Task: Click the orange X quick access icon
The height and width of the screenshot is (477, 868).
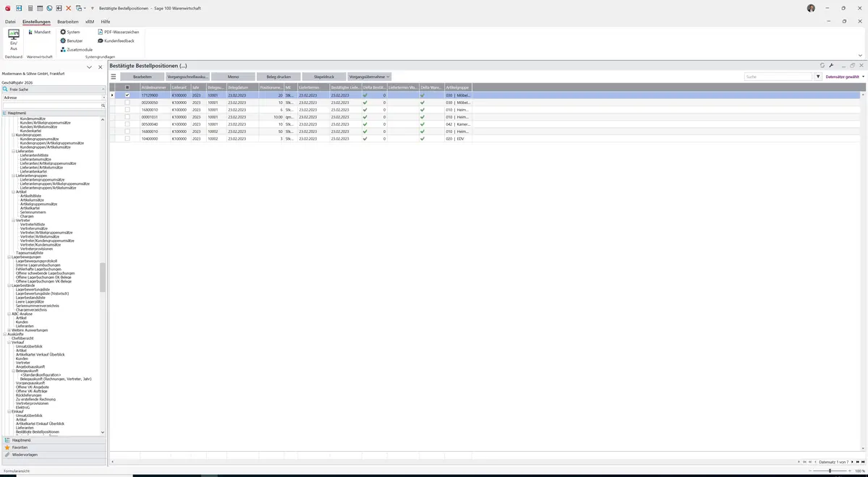Action: click(69, 8)
